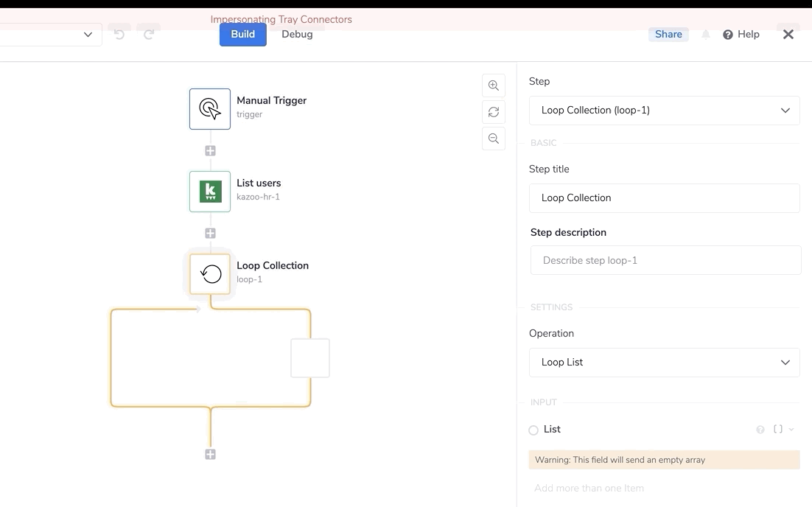Click the reset view refresh icon
This screenshot has width=812, height=507.
pyautogui.click(x=494, y=112)
